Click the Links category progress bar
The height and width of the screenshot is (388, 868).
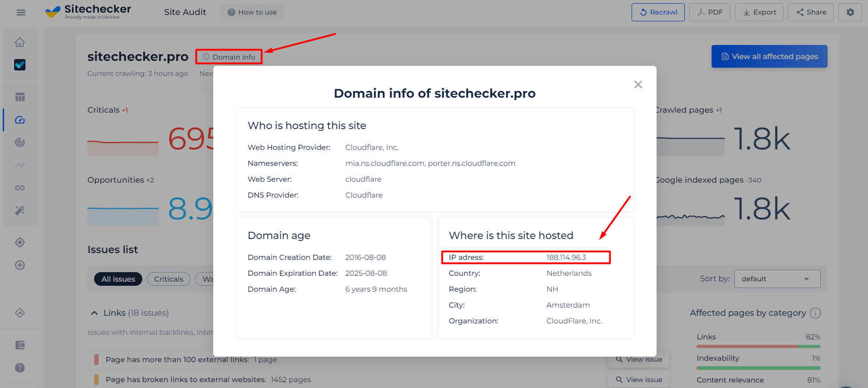(x=758, y=346)
